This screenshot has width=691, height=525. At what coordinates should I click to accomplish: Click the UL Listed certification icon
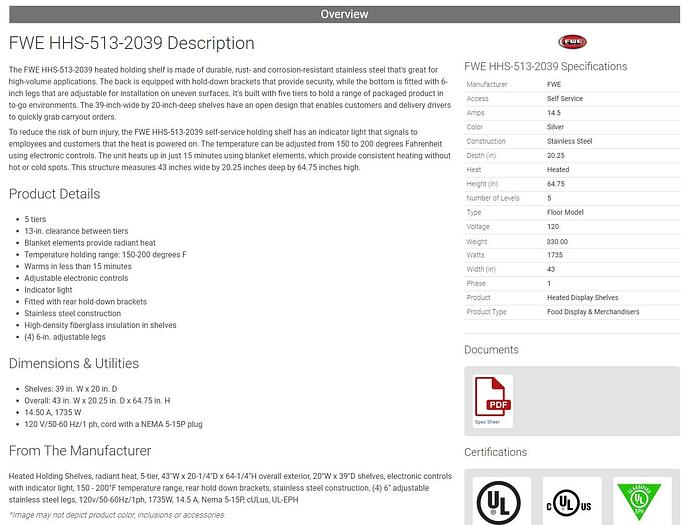point(497,502)
